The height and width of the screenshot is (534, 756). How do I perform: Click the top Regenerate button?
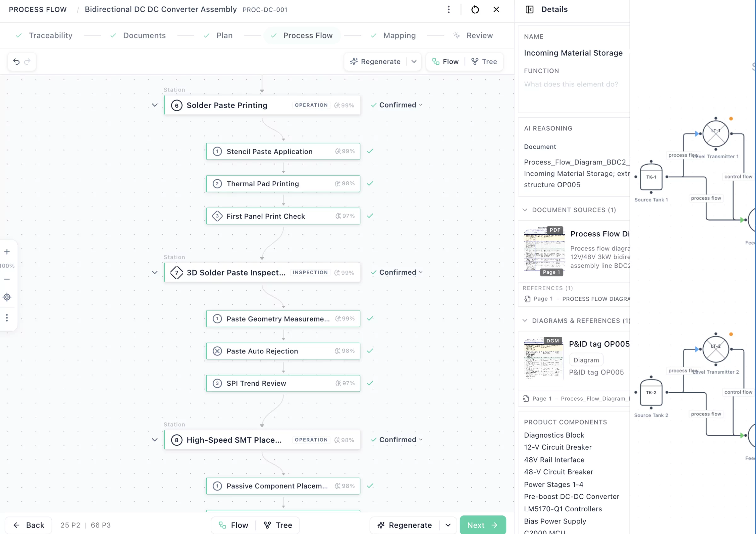click(375, 61)
